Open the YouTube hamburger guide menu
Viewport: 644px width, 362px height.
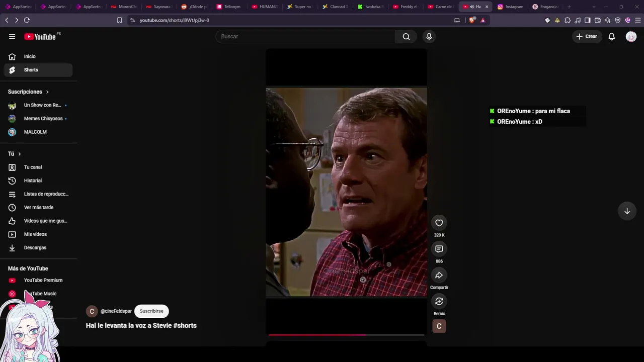click(x=12, y=36)
